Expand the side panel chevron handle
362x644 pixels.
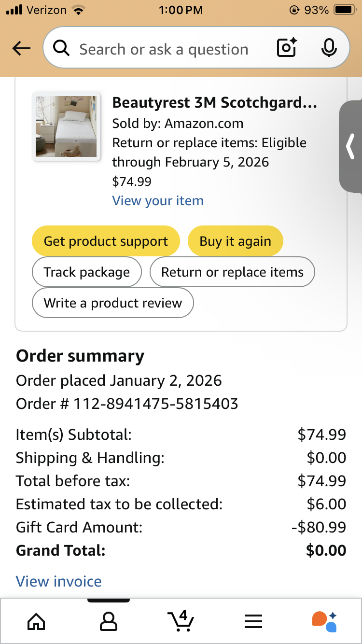(351, 147)
